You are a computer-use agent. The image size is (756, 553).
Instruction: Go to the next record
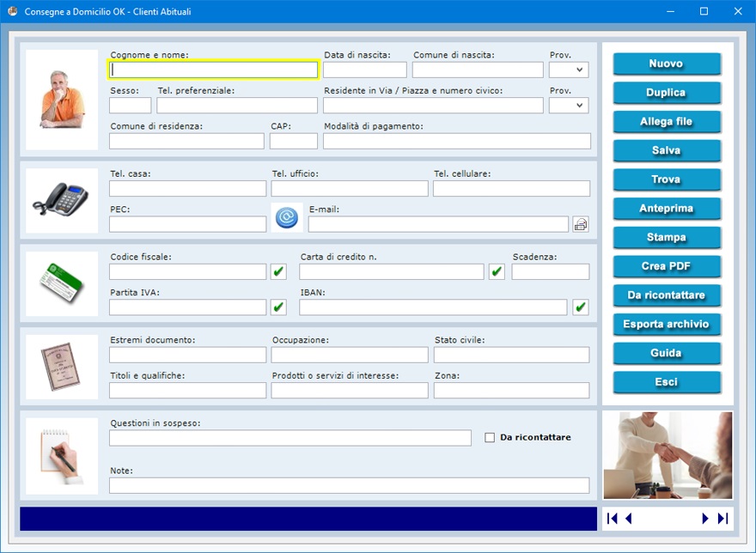(x=705, y=519)
